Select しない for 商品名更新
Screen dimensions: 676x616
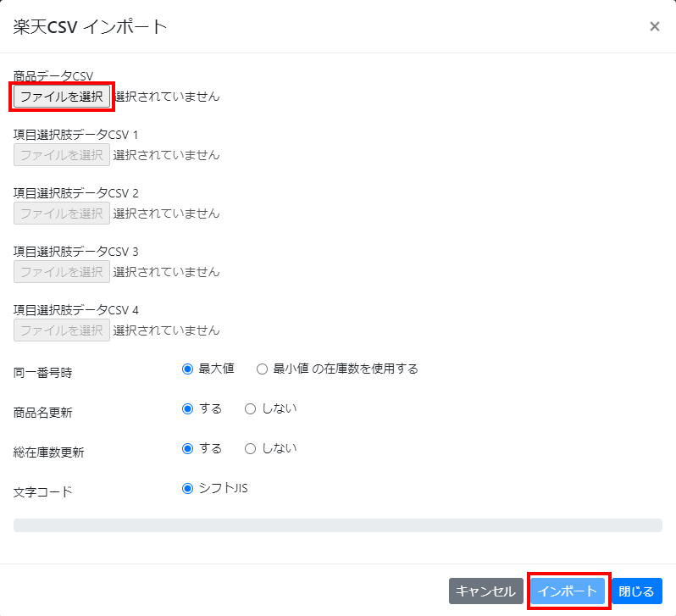coord(251,409)
